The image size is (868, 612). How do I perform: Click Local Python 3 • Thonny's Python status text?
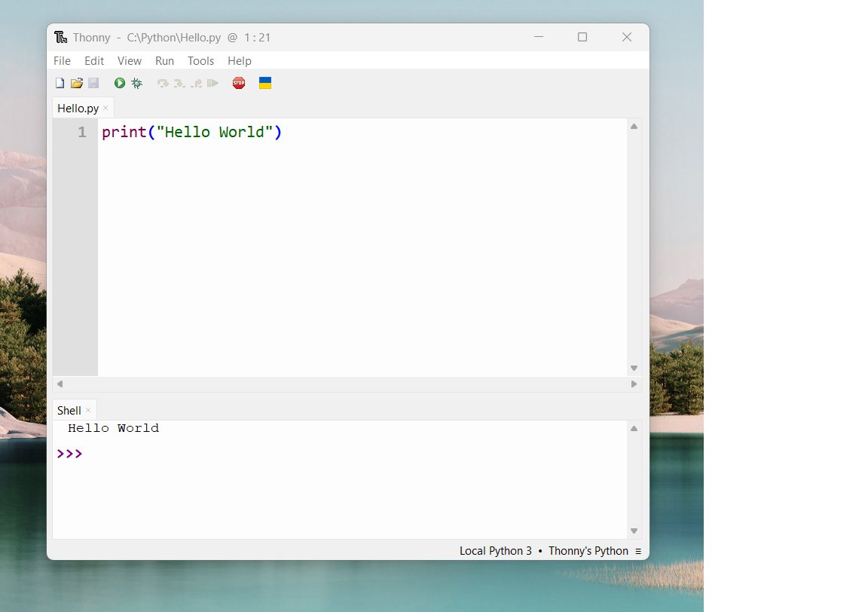click(x=543, y=551)
